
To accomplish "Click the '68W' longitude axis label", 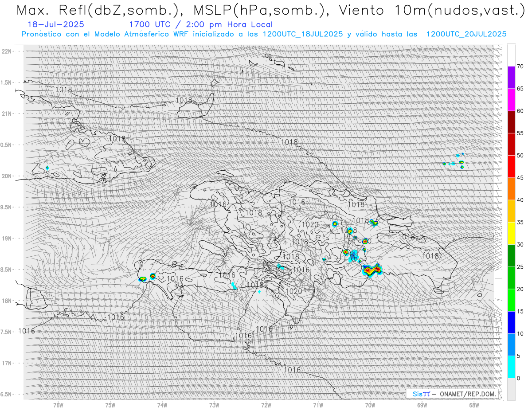I will (x=474, y=405).
